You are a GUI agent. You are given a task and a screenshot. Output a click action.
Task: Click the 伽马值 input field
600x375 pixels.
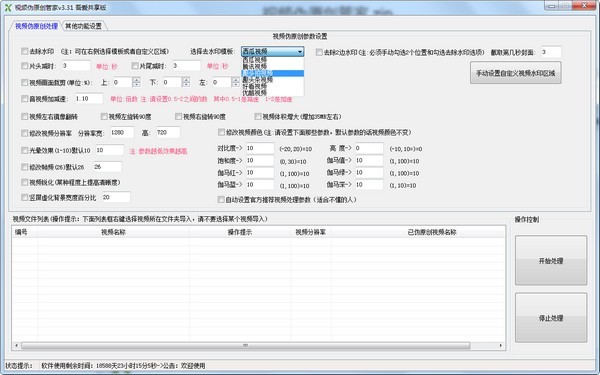369,160
